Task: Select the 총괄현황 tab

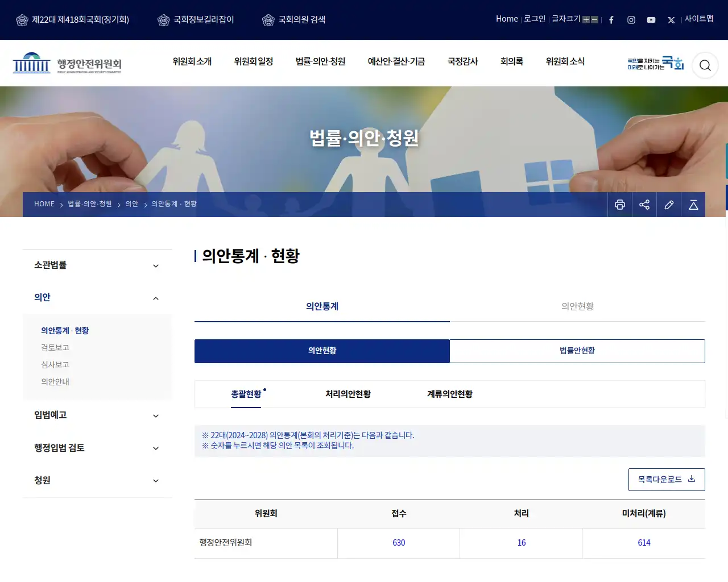Action: coord(246,394)
